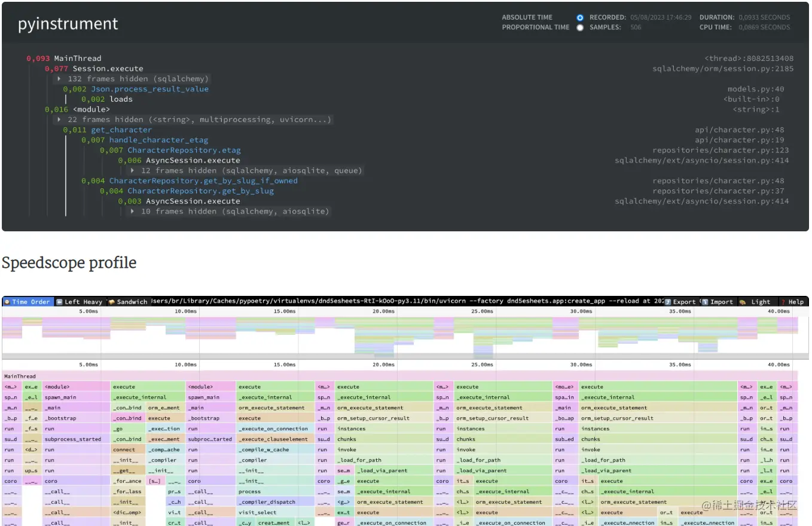Click the Json.process_result_value frame
812x526 pixels.
[x=149, y=89]
